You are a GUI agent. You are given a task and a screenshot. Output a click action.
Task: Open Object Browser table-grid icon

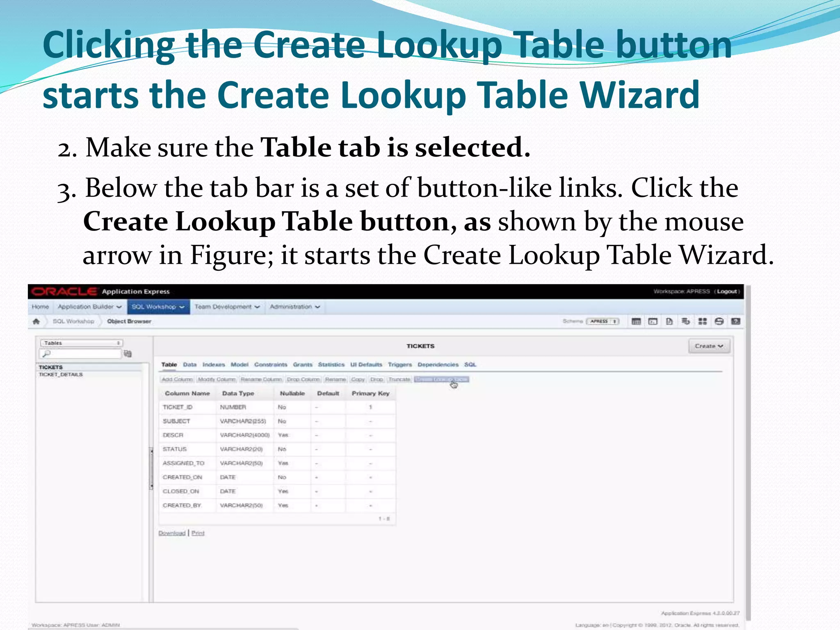pyautogui.click(x=636, y=321)
